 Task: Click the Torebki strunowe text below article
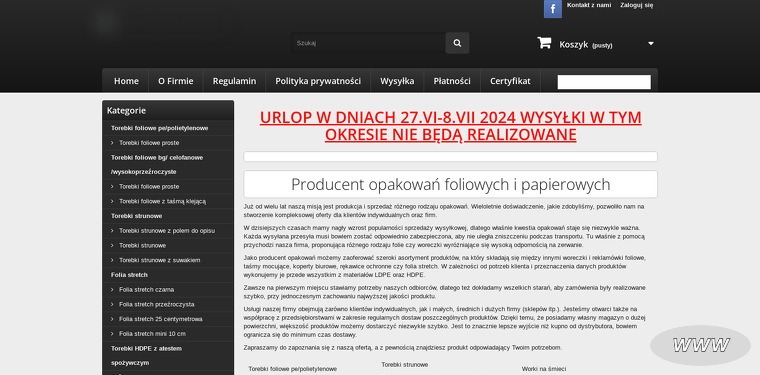coord(404,364)
